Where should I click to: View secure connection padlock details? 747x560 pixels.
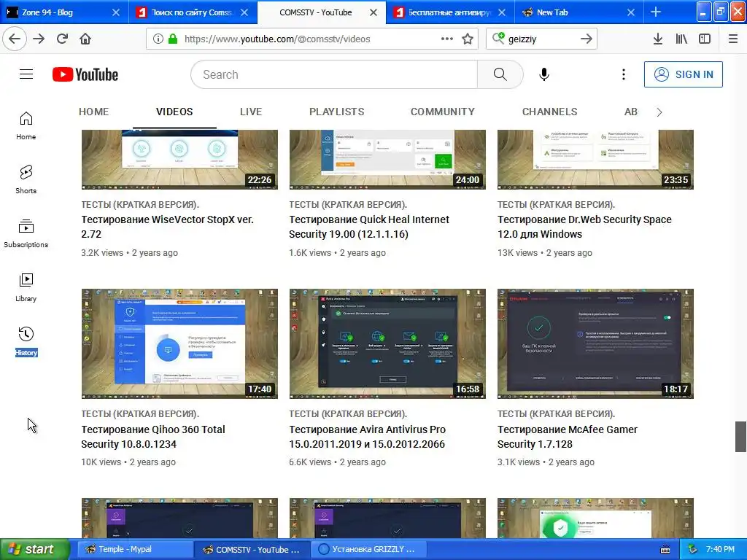click(173, 39)
